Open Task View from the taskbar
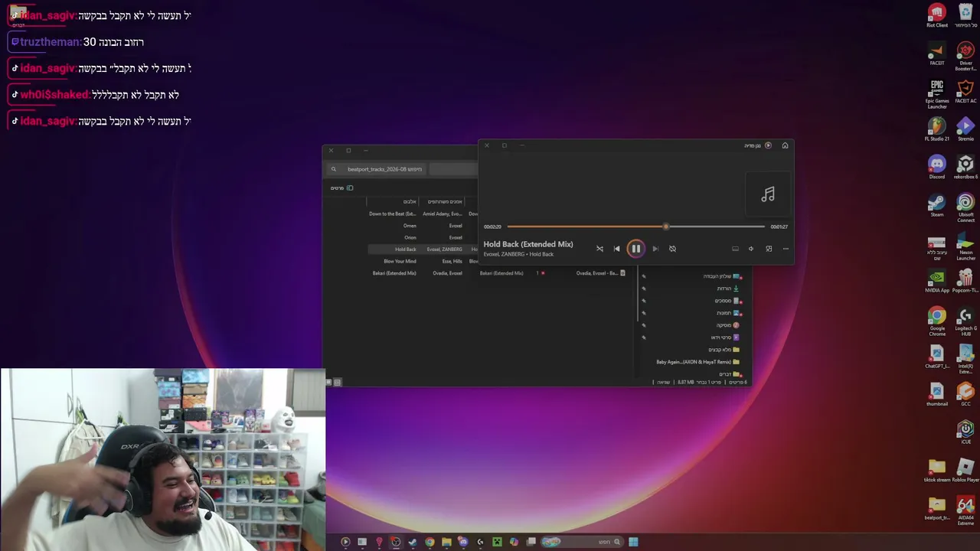Viewport: 980px width, 551px height. 531,542
